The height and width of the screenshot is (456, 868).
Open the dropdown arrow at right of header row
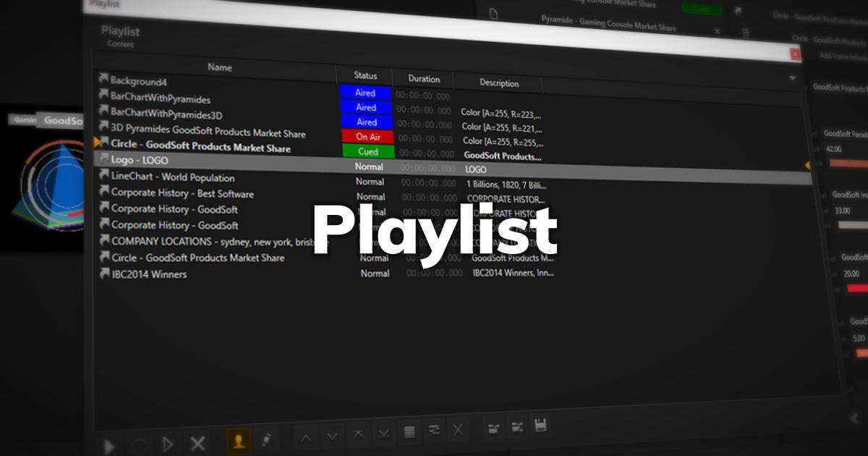(792, 77)
